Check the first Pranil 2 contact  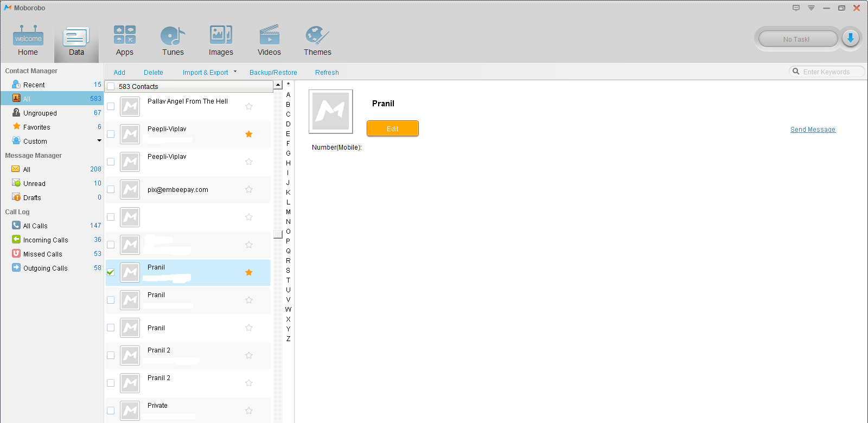[x=111, y=355]
